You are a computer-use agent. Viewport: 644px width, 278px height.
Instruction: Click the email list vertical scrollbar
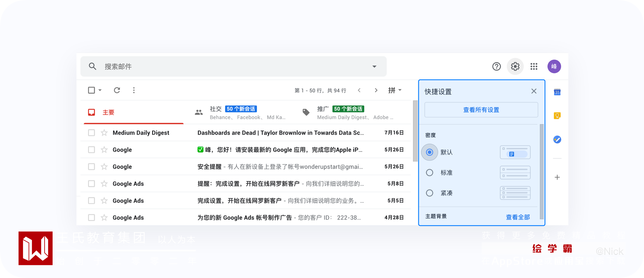point(415,131)
